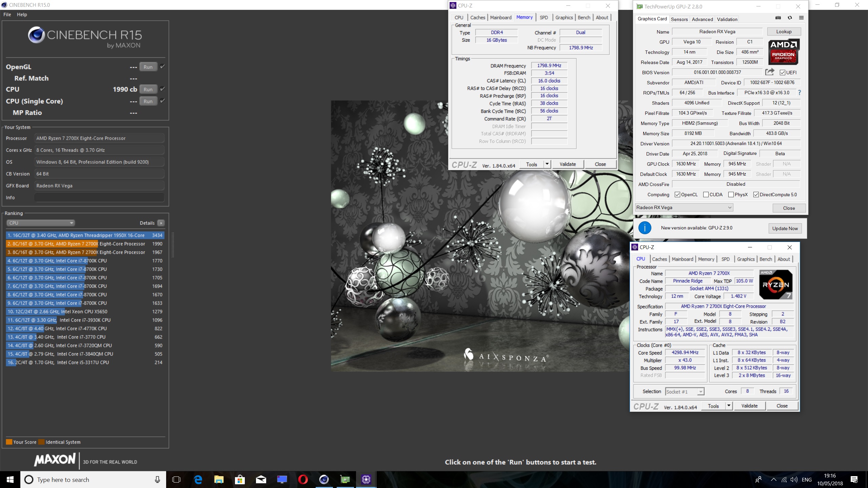Expand ranking Details arrow
Viewport: 868px width, 488px height.
coord(161,223)
